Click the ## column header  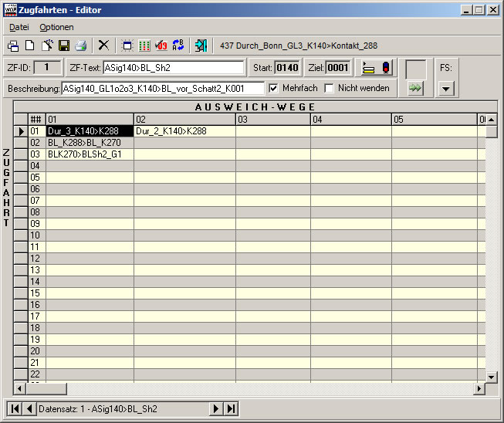[37, 120]
